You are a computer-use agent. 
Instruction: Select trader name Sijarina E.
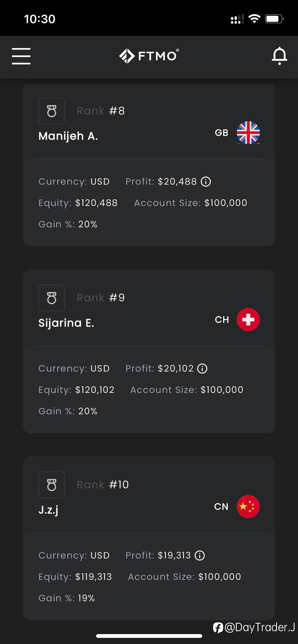(66, 323)
